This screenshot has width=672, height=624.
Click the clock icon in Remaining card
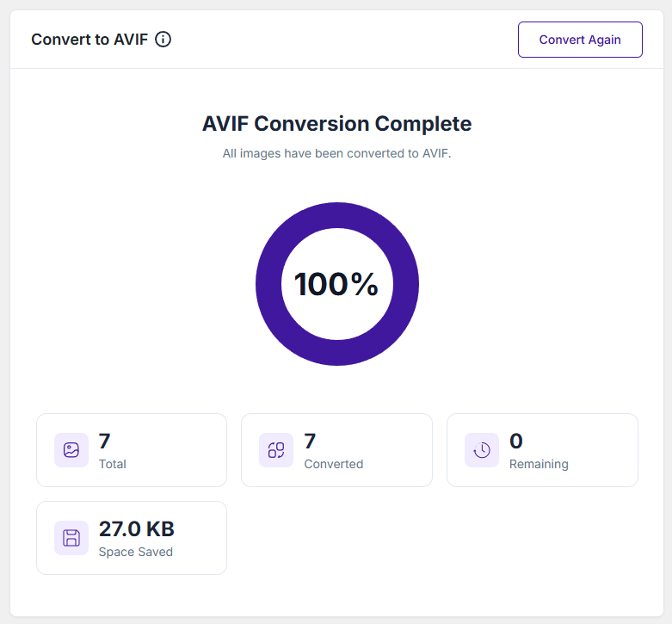tap(482, 450)
